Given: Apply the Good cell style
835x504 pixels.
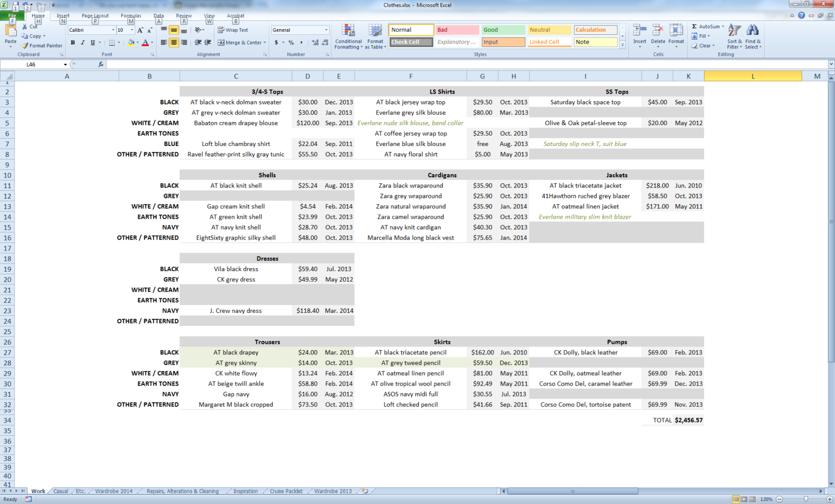Looking at the screenshot, I should click(503, 30).
